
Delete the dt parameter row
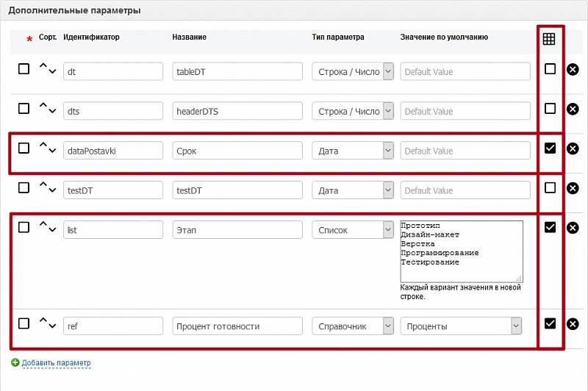(x=573, y=69)
